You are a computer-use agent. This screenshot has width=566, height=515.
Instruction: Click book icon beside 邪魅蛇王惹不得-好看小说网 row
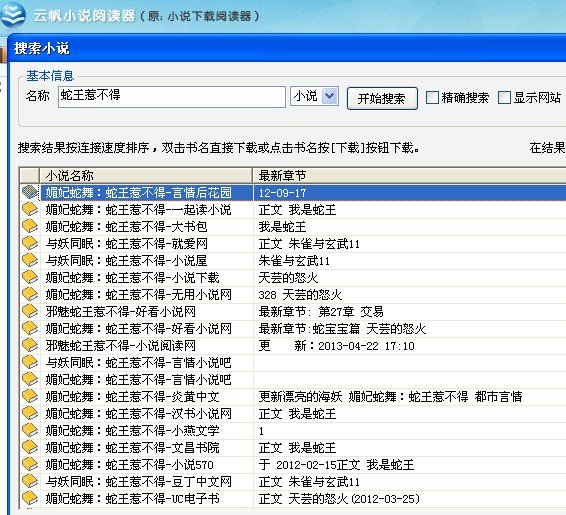pos(30,311)
